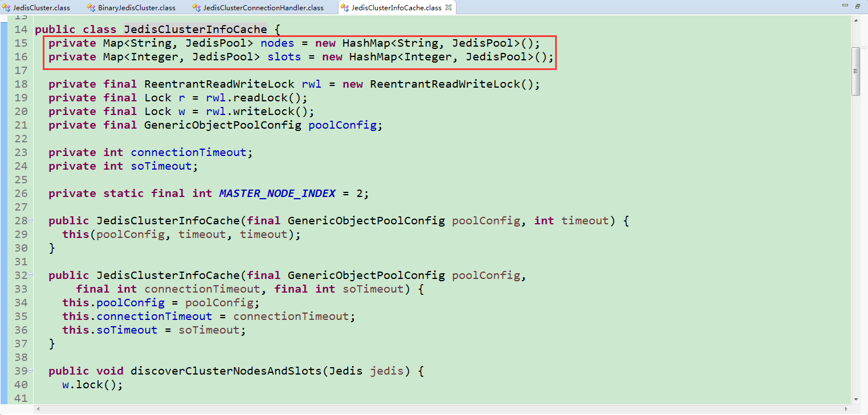
Task: Click 'rwl.writeLock()' on line 20
Action: pyautogui.click(x=257, y=112)
